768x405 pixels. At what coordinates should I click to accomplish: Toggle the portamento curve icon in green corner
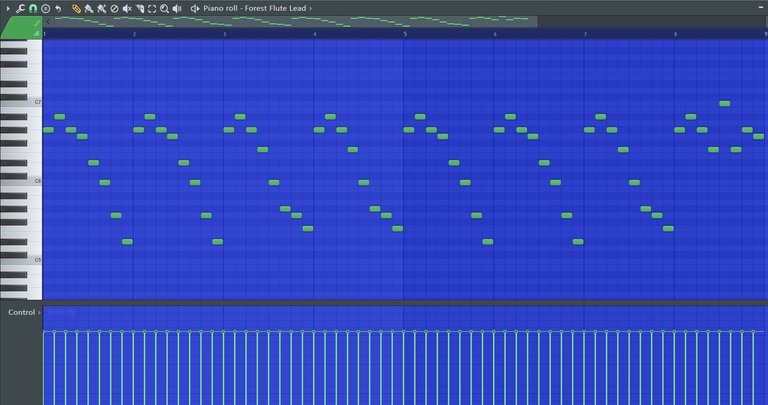point(37,23)
